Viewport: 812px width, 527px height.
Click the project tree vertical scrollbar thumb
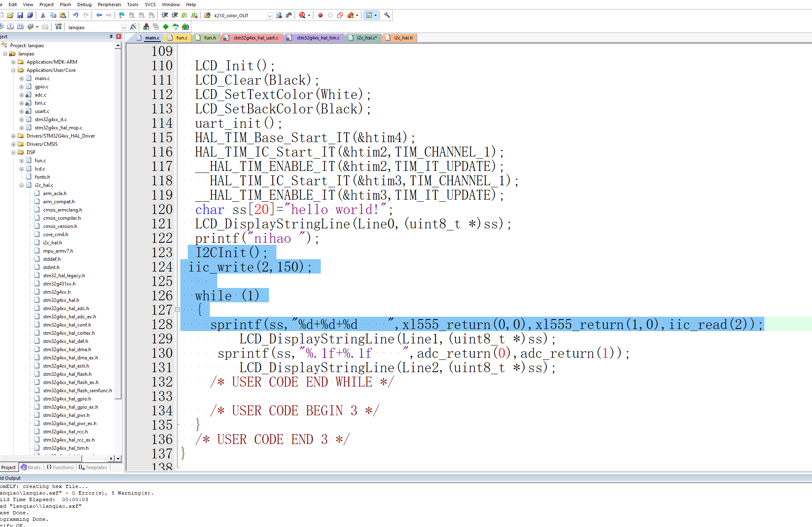click(118, 222)
